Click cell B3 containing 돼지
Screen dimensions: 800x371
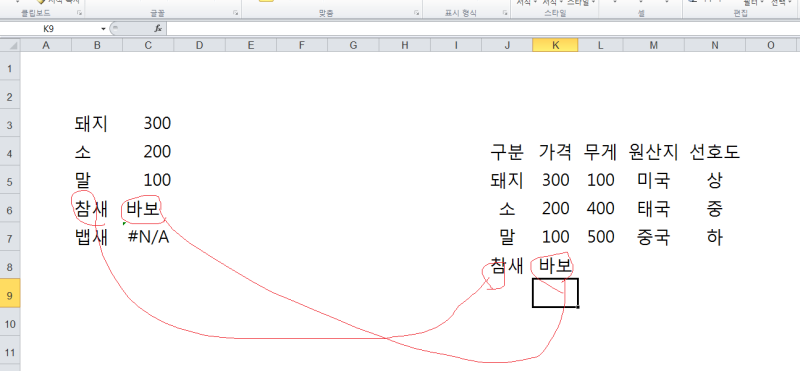(x=97, y=123)
